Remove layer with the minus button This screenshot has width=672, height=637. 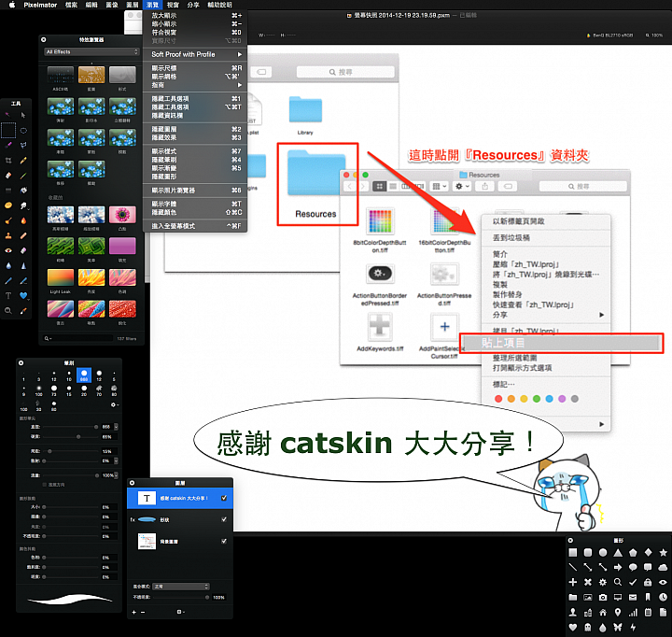click(x=143, y=612)
